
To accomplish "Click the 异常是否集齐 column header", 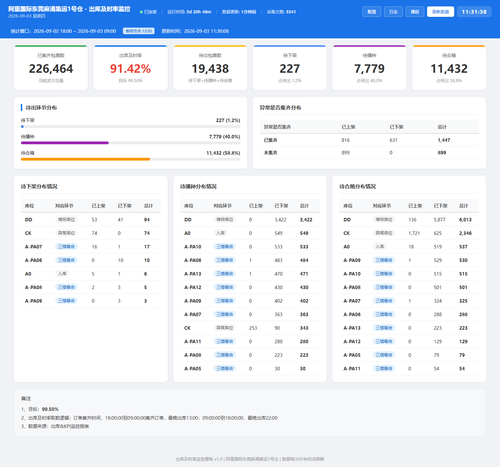I will tap(277, 127).
